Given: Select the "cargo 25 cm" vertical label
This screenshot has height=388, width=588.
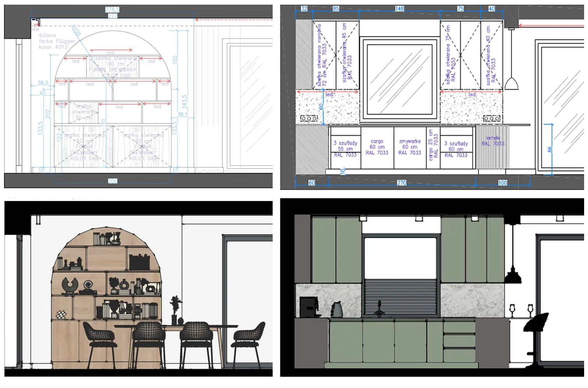Looking at the screenshot, I should 430,145.
